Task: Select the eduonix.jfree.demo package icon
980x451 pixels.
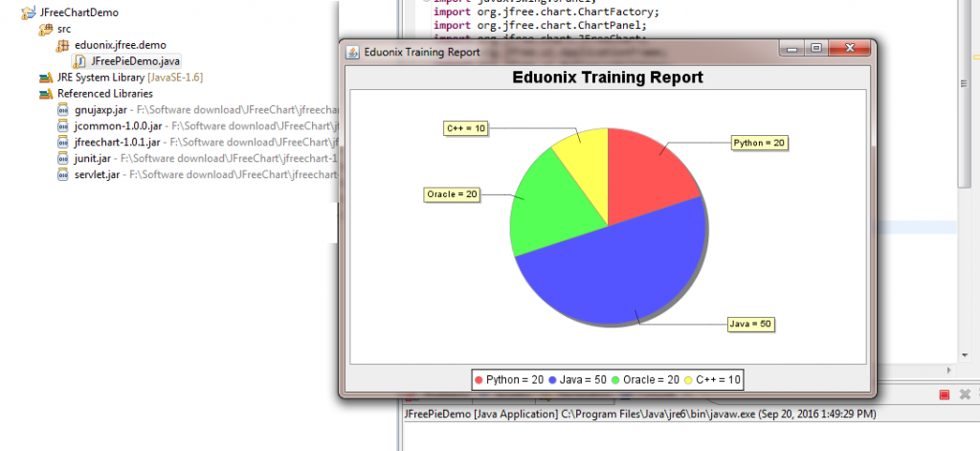Action: click(x=62, y=45)
